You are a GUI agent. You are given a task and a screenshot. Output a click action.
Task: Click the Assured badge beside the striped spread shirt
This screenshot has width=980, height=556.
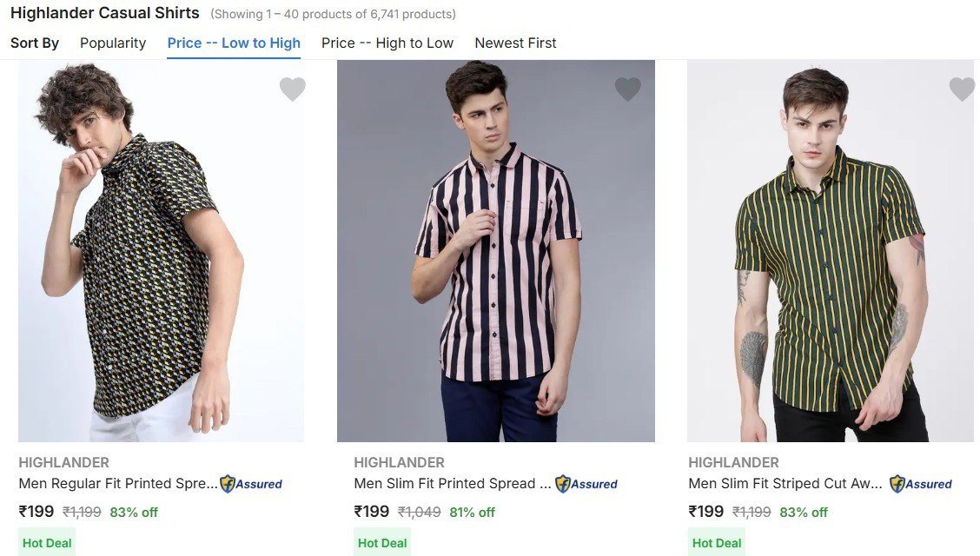pos(586,484)
